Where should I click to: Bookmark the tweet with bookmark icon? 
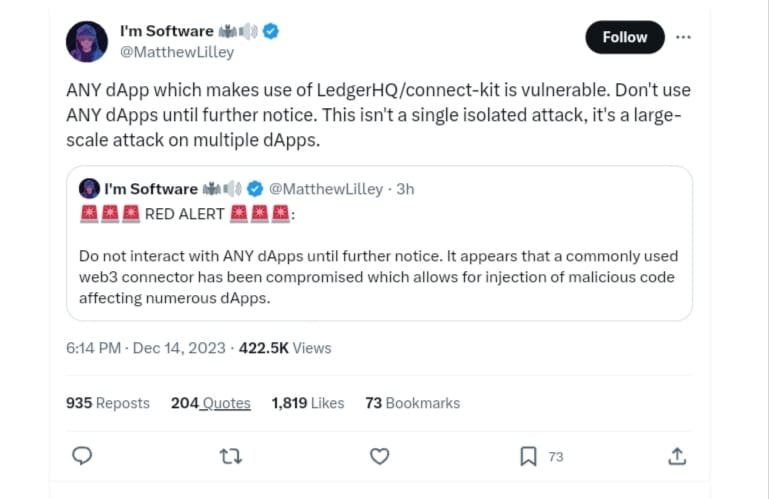tap(528, 456)
